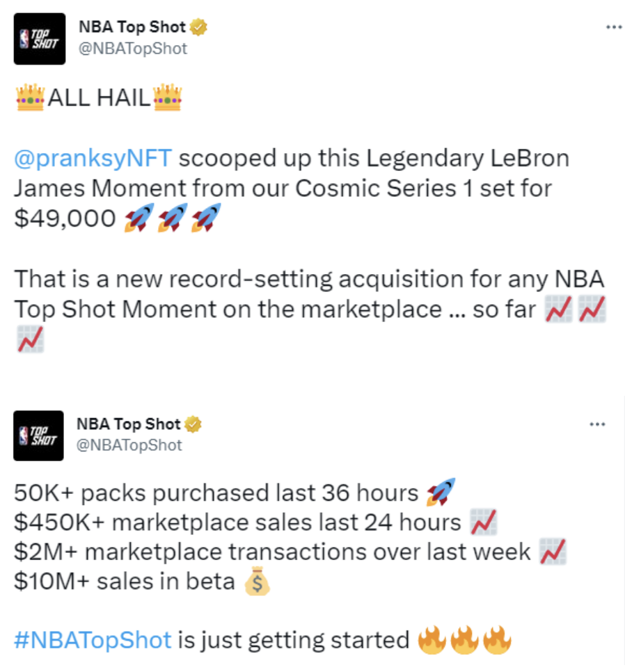The width and height of the screenshot is (625, 672).
Task: Open the #NBATopShot hashtag link
Action: pyautogui.click(x=93, y=639)
